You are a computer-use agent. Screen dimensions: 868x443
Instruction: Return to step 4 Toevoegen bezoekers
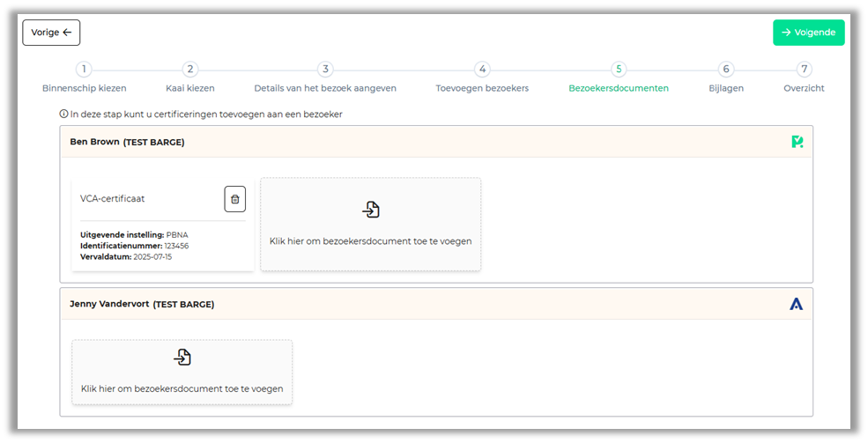tap(482, 70)
